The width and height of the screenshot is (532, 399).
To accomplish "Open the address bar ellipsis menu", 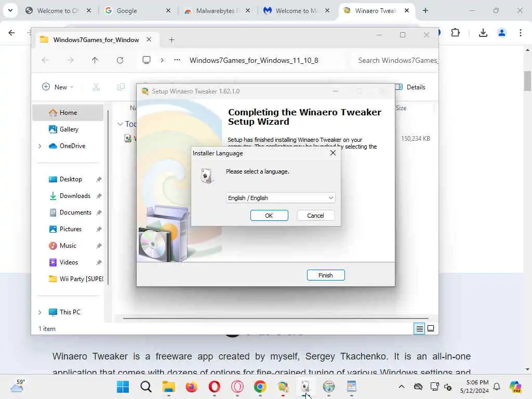I will pos(177,60).
